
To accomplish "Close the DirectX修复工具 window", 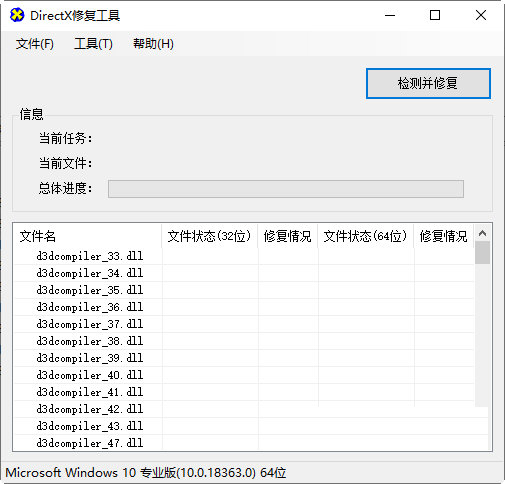I will pyautogui.click(x=481, y=15).
